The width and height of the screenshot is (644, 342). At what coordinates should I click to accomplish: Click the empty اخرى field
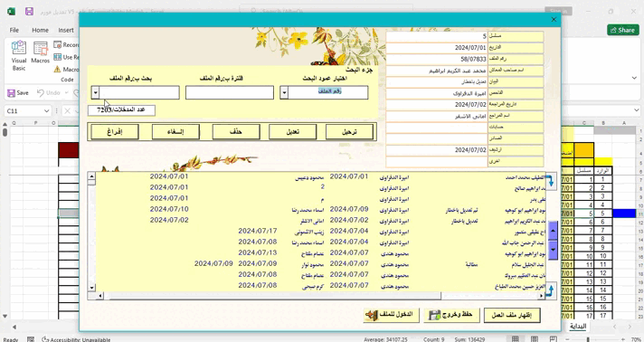(437, 162)
